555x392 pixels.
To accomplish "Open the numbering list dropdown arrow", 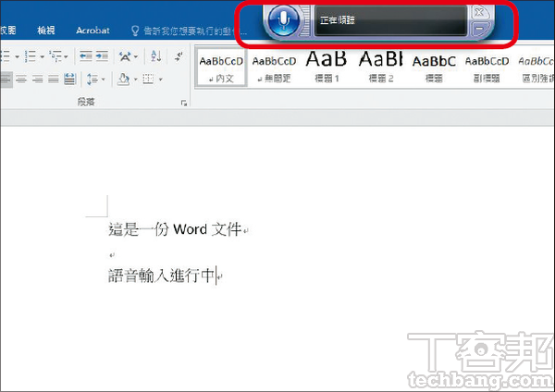I will 42,56.
